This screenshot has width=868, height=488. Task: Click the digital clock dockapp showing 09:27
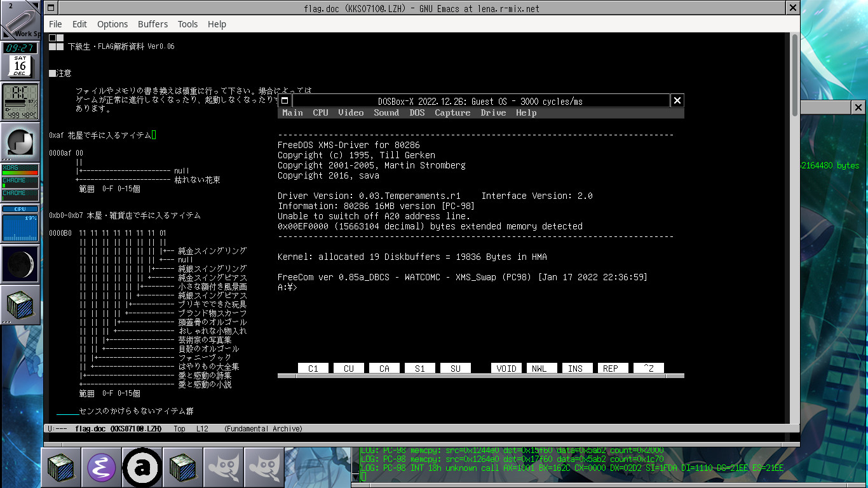[20, 48]
